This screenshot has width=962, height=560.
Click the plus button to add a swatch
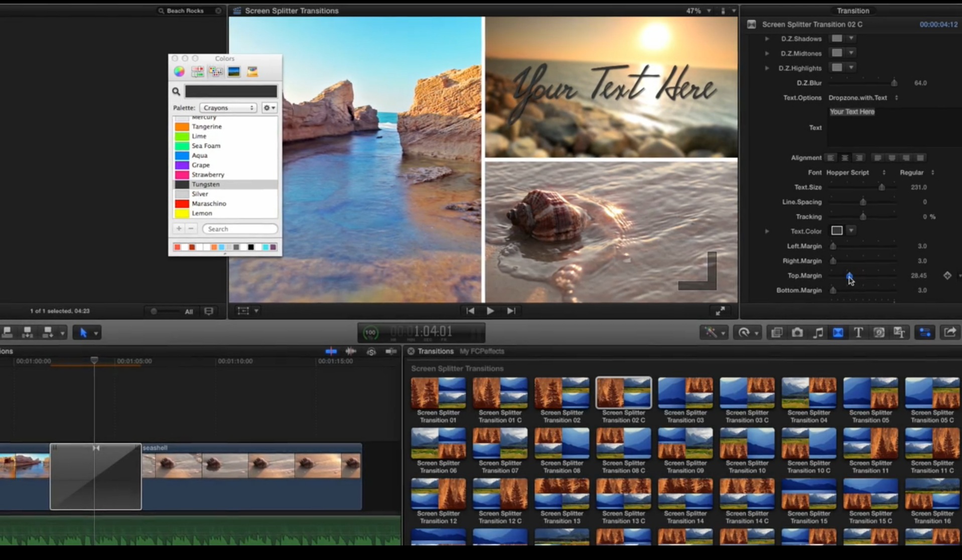(179, 228)
